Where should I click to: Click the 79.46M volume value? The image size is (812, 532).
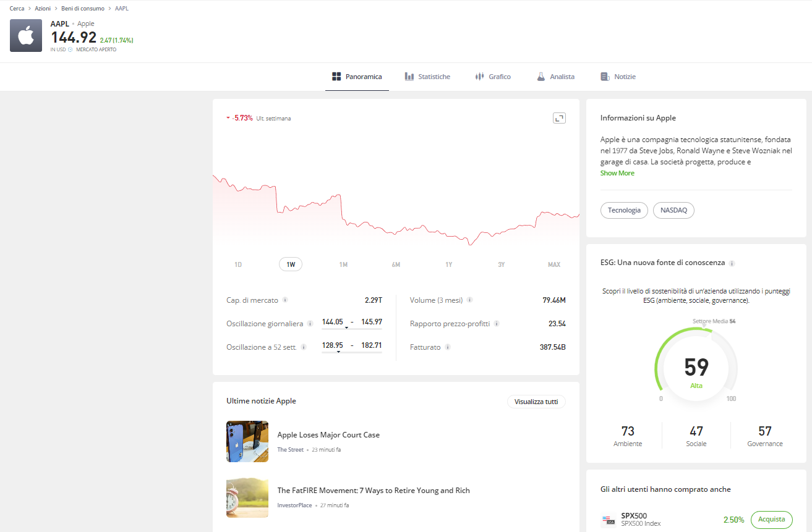tap(554, 300)
